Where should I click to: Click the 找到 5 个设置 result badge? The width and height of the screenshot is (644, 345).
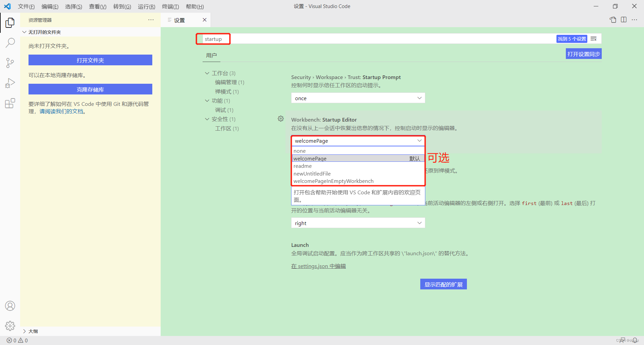coord(572,39)
